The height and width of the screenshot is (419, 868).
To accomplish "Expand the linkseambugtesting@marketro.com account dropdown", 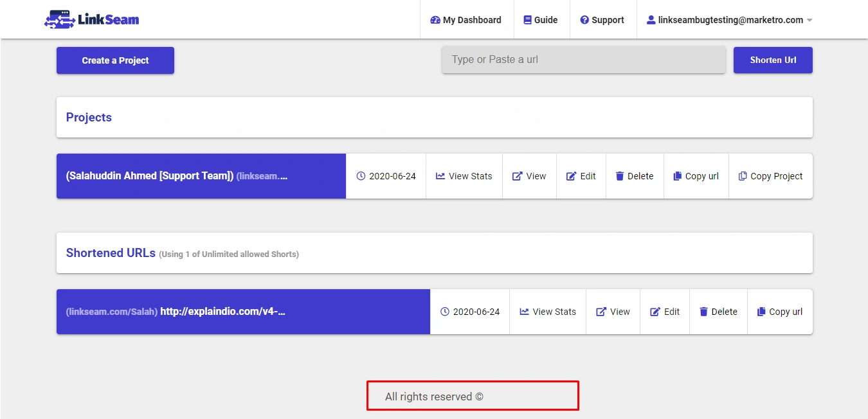I will [x=808, y=20].
